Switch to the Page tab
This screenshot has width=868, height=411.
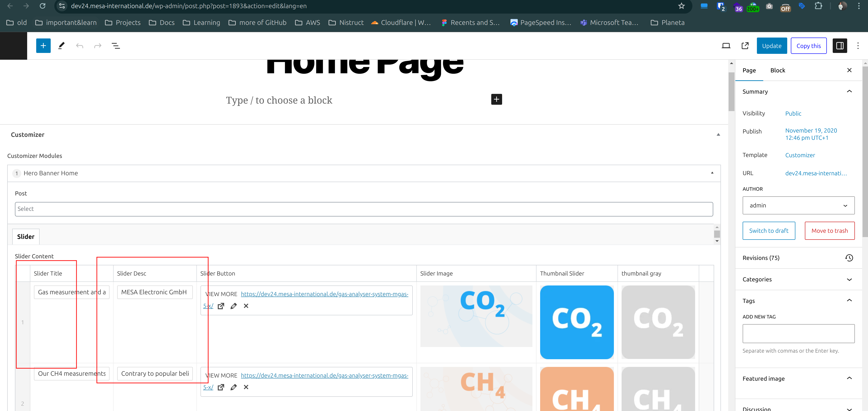click(x=749, y=70)
